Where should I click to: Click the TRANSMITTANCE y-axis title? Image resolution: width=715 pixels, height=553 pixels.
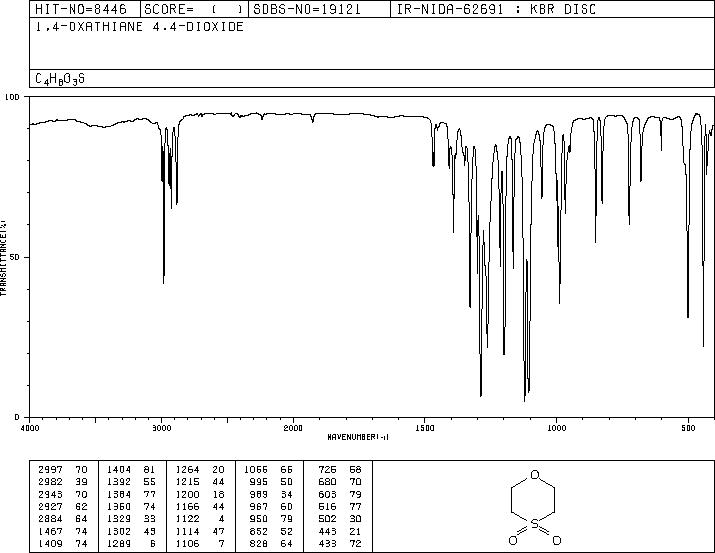coord(3,258)
